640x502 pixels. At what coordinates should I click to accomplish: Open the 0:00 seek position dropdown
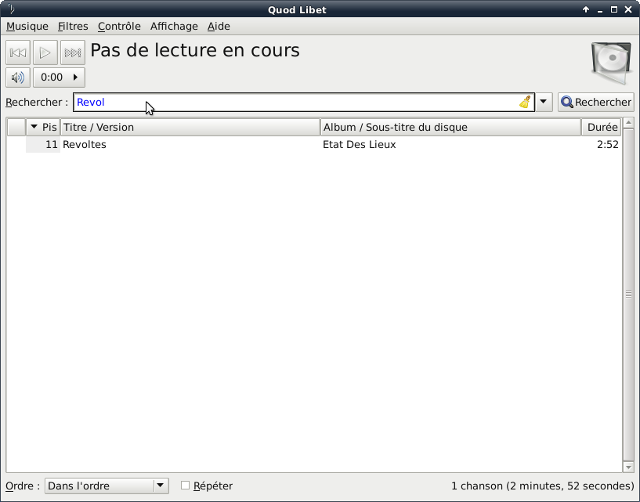point(59,77)
